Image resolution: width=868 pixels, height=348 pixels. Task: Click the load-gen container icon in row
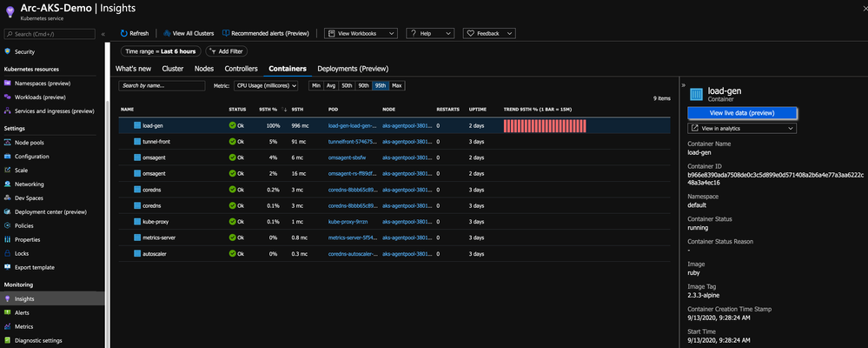click(137, 126)
